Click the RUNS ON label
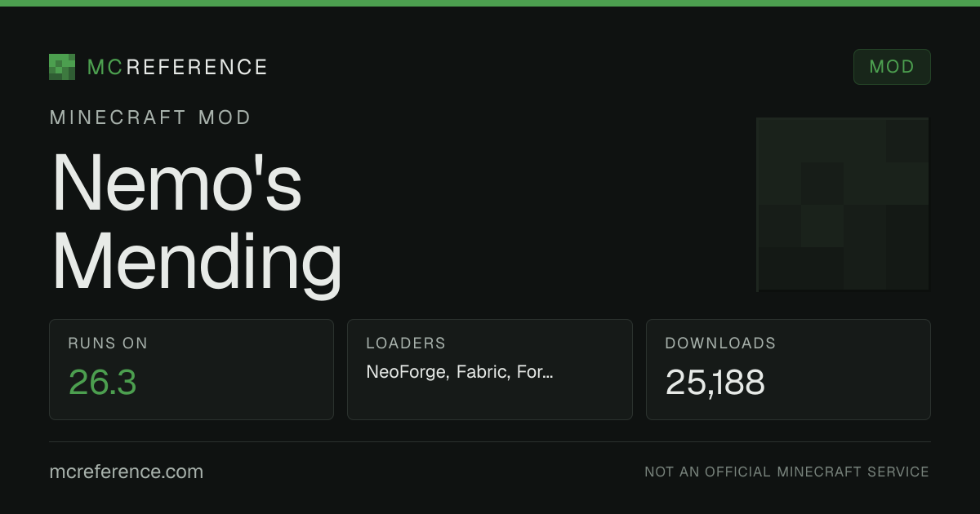Image resolution: width=980 pixels, height=514 pixels. pyautogui.click(x=108, y=343)
